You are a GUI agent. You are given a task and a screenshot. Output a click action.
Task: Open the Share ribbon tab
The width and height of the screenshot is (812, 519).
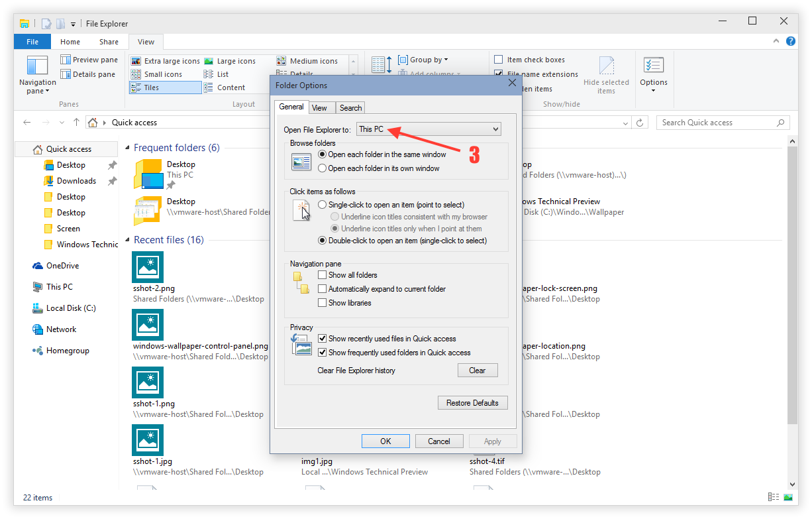[109, 41]
